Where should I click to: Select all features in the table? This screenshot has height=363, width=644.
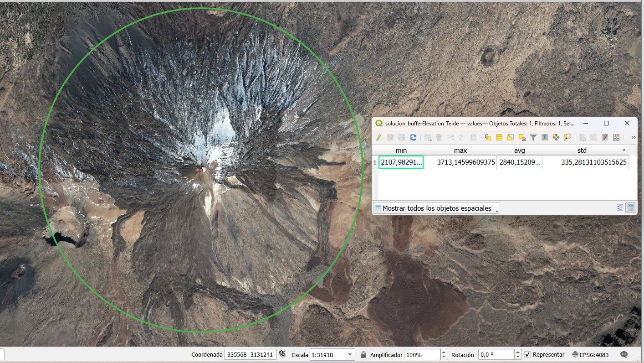click(499, 137)
